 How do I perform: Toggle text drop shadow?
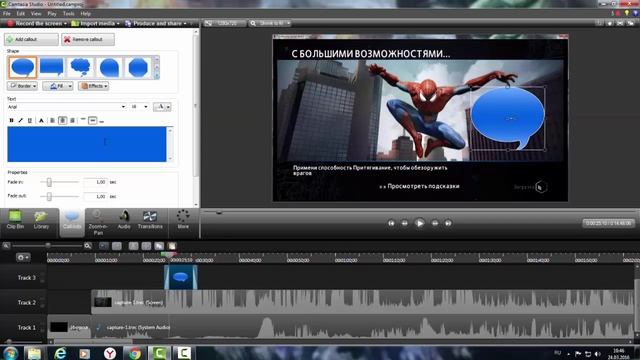41,120
